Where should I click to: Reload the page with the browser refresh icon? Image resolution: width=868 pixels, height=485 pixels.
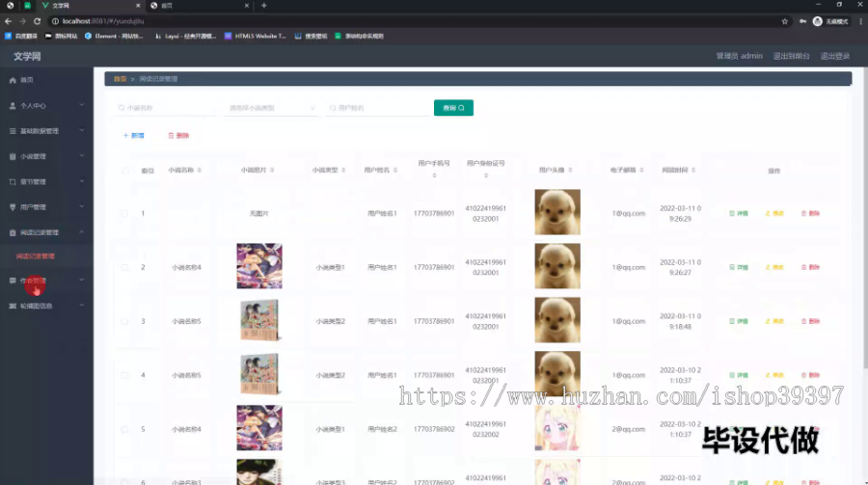(37, 21)
